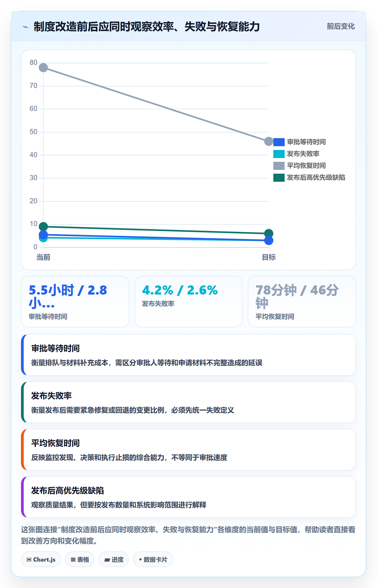Click the 数据卡片 tag chip
The image size is (377, 588).
point(153,559)
